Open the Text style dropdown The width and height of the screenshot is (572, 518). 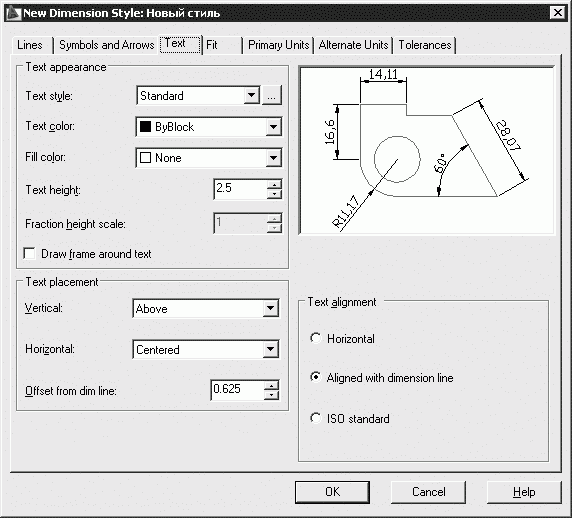click(251, 96)
